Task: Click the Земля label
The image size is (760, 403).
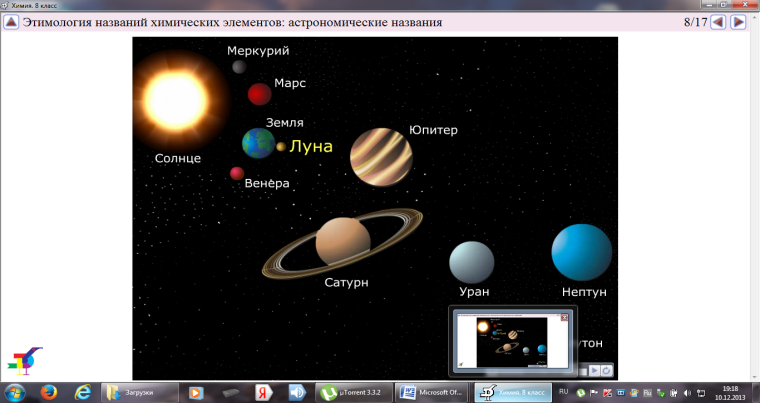Action: click(x=285, y=123)
